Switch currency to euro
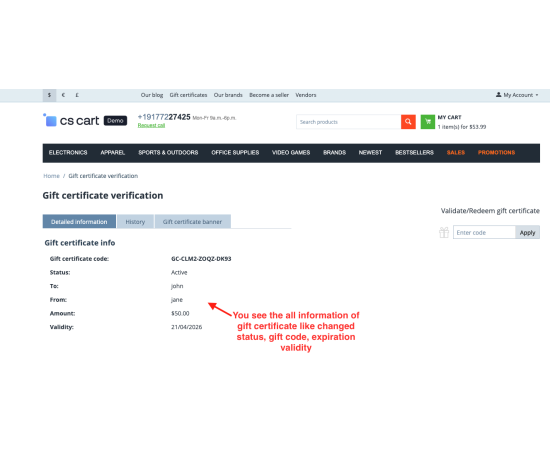550x450 pixels. coord(63,95)
